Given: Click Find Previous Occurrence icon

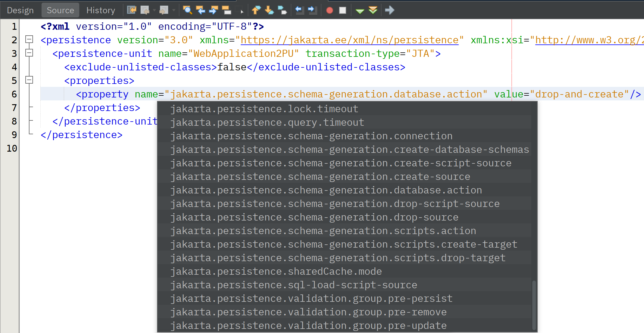Looking at the screenshot, I should tap(201, 10).
